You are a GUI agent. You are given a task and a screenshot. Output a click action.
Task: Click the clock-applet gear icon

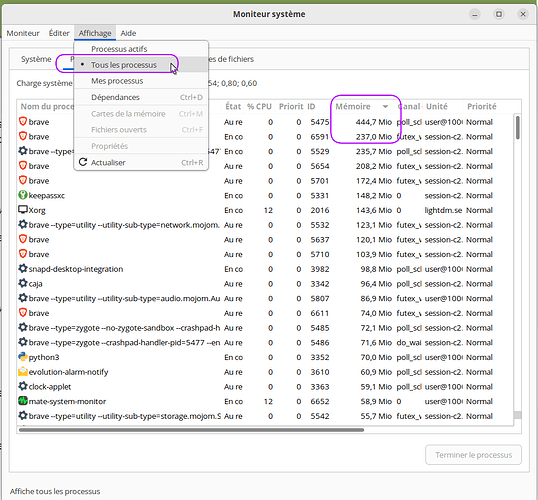[x=23, y=386]
